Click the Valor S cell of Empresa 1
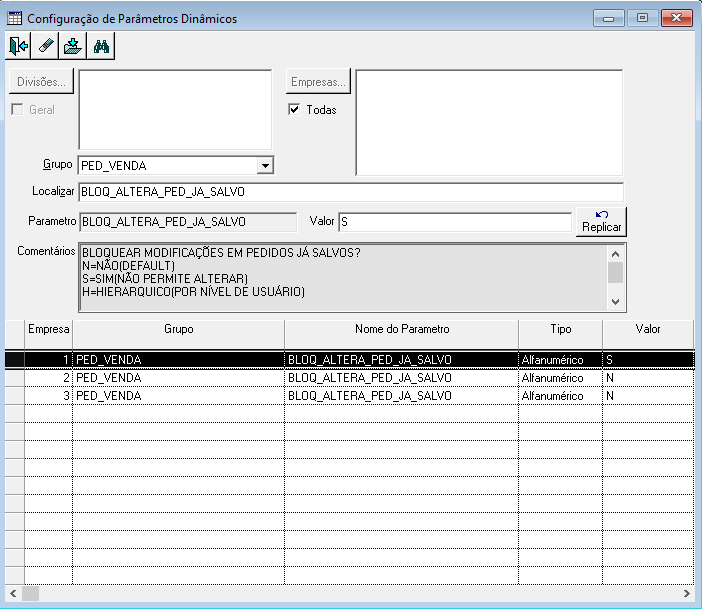 click(x=648, y=360)
